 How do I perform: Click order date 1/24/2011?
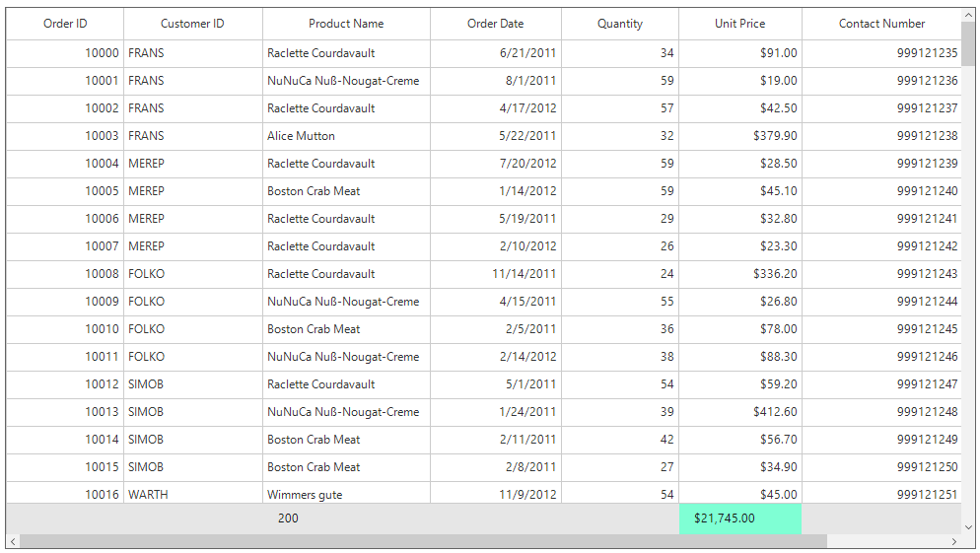coord(496,412)
